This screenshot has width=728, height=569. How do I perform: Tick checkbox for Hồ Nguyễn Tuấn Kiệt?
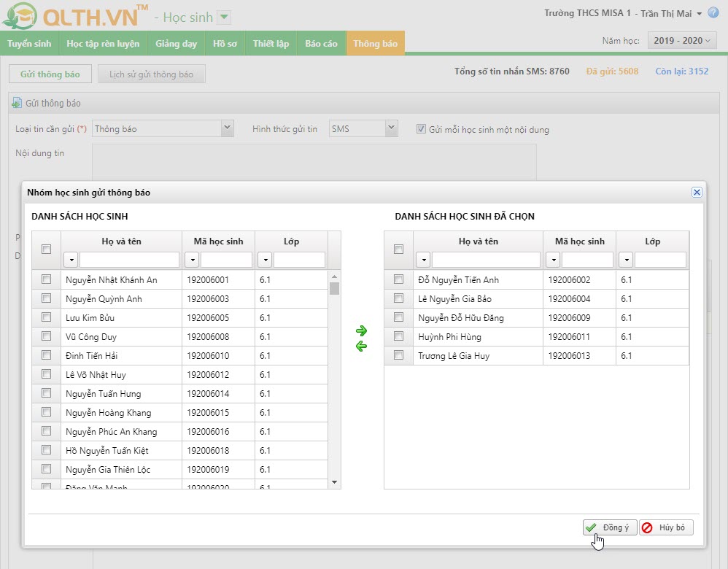tap(47, 450)
